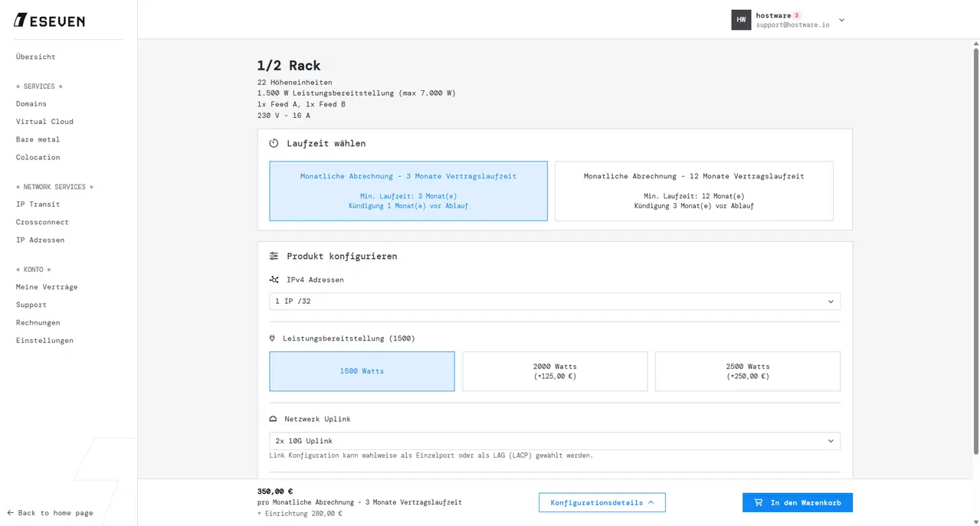980x526 pixels.
Task: Click the In den Warenkorb button
Action: click(x=797, y=503)
